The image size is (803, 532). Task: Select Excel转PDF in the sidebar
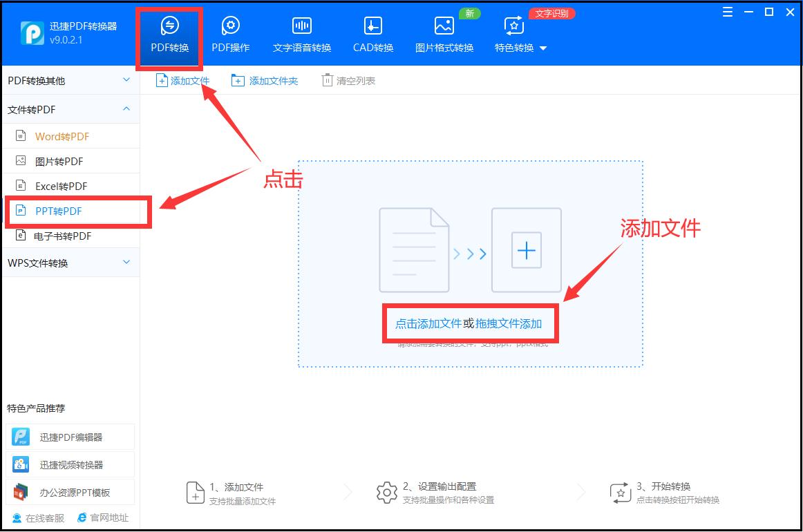coord(60,186)
